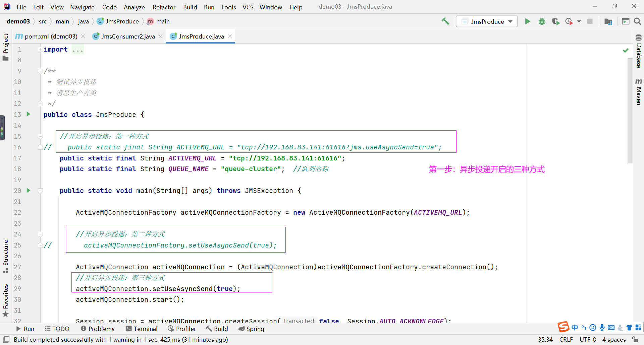The image size is (644, 345).
Task: Open the Navigate menu
Action: [82, 7]
